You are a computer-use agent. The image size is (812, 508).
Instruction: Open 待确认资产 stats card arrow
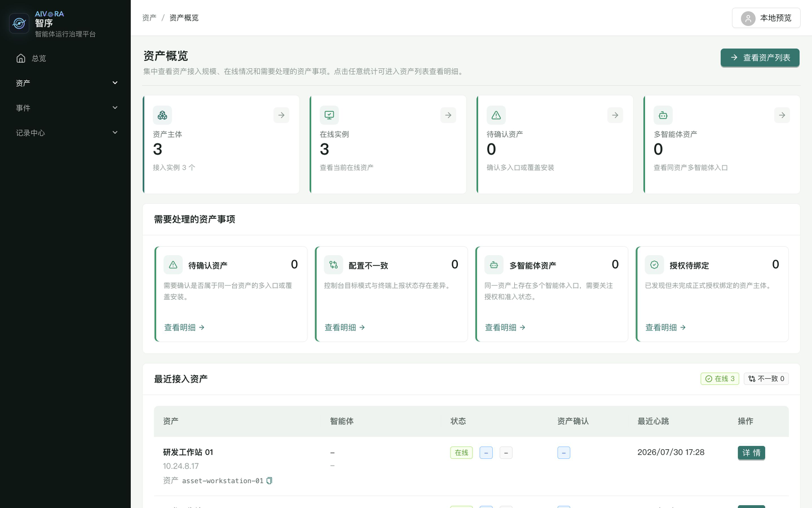tap(615, 115)
